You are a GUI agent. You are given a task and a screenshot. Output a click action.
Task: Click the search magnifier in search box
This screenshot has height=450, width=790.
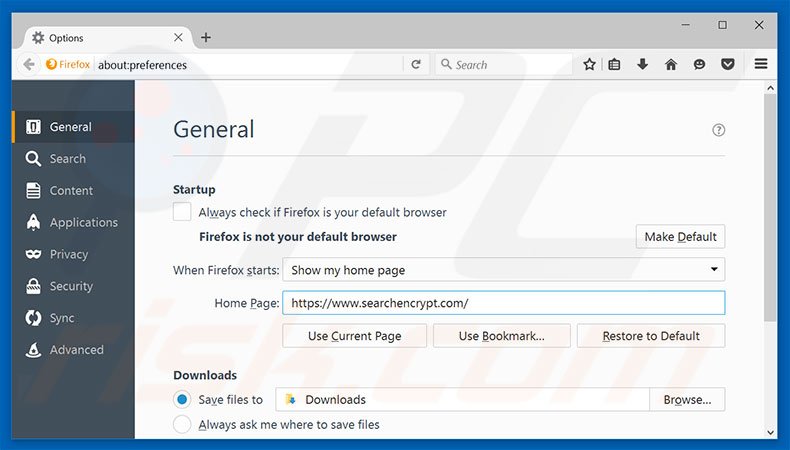446,64
